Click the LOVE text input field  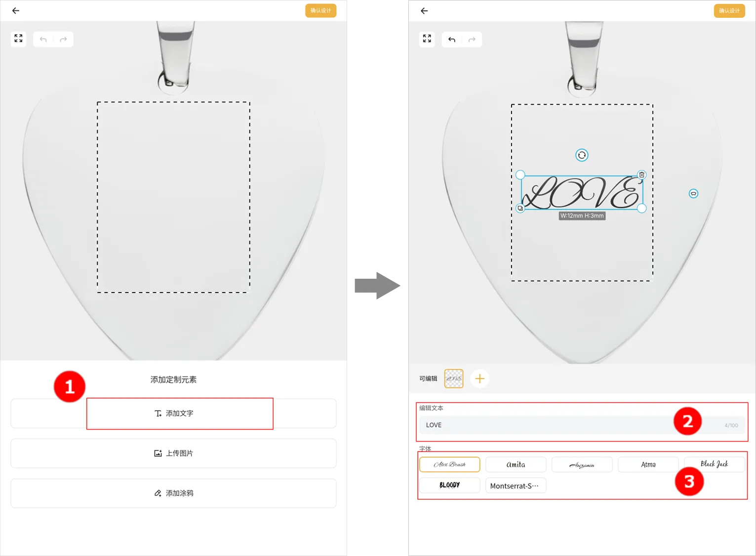point(543,425)
